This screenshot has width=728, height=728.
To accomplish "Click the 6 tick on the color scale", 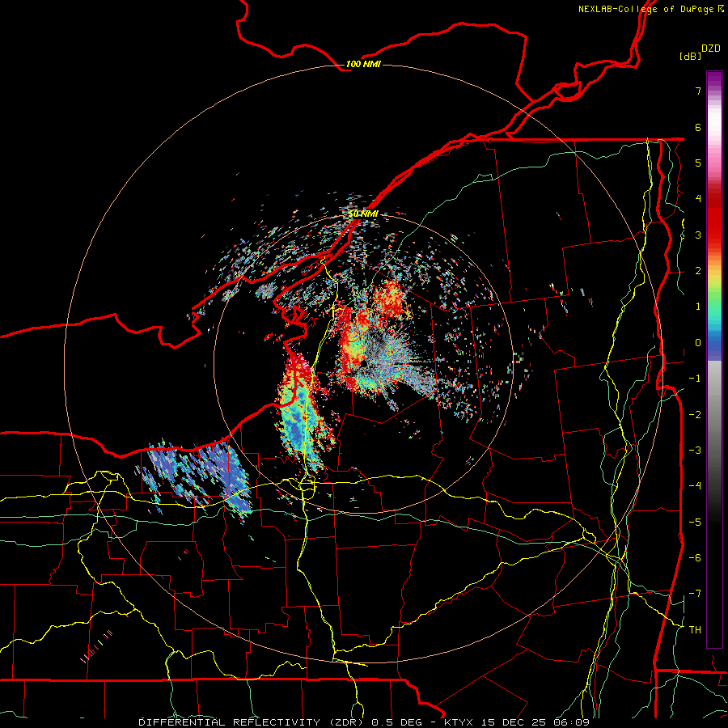I will tap(698, 127).
